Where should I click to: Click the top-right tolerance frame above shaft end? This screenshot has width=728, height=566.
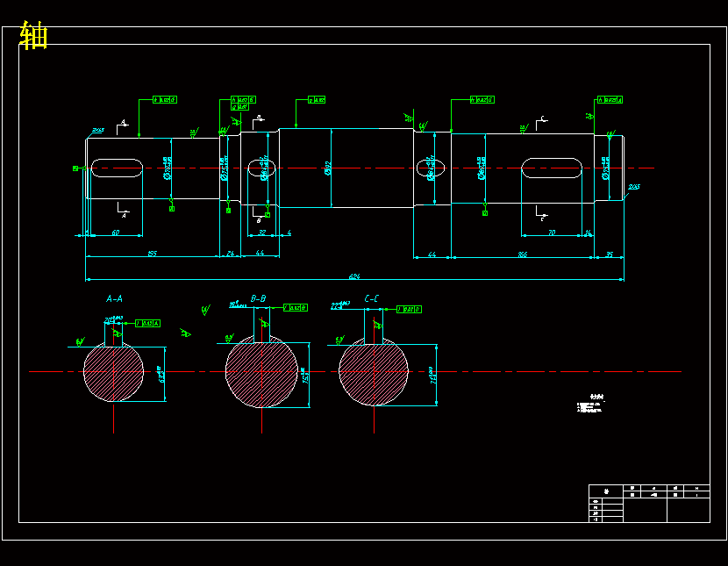click(610, 100)
